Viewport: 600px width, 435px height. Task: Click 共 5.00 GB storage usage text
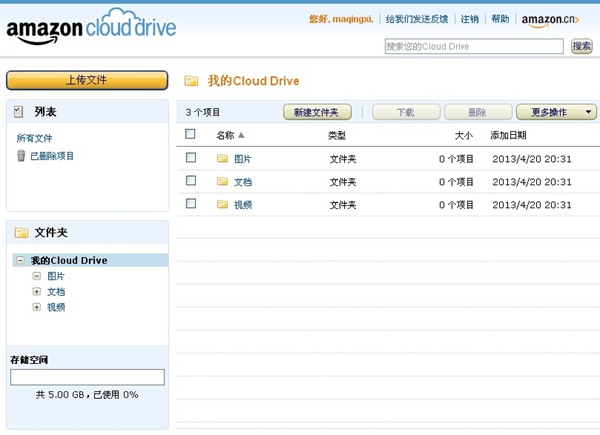coord(87,394)
